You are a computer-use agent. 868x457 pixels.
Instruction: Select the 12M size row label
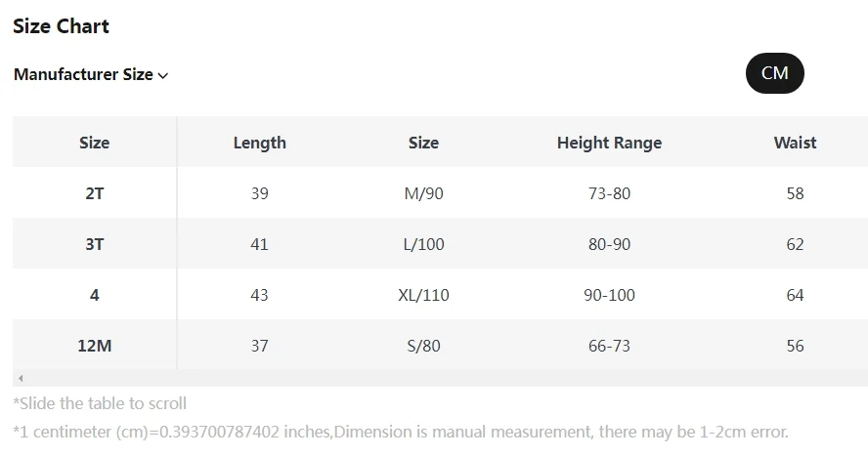click(94, 346)
